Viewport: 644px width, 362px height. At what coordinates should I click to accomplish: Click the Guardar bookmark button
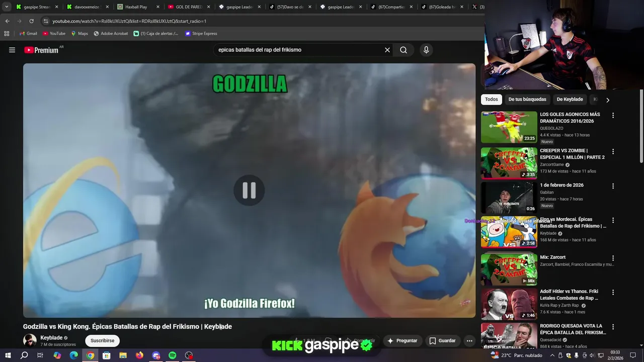click(x=442, y=340)
